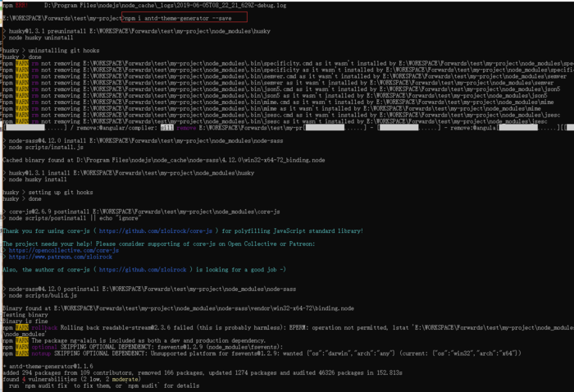Click the 'added 294 packages from 109 contributors' line

click(203, 373)
